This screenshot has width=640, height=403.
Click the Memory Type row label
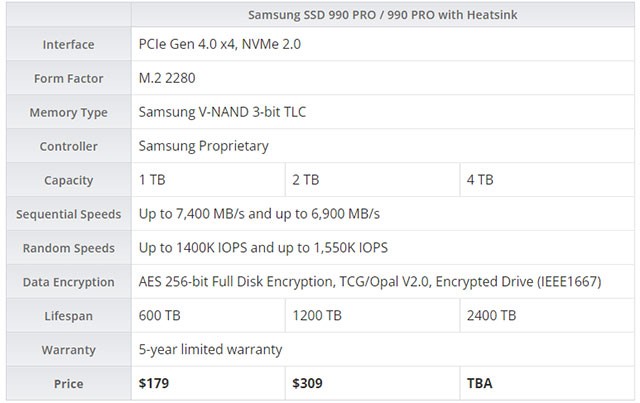pos(68,113)
